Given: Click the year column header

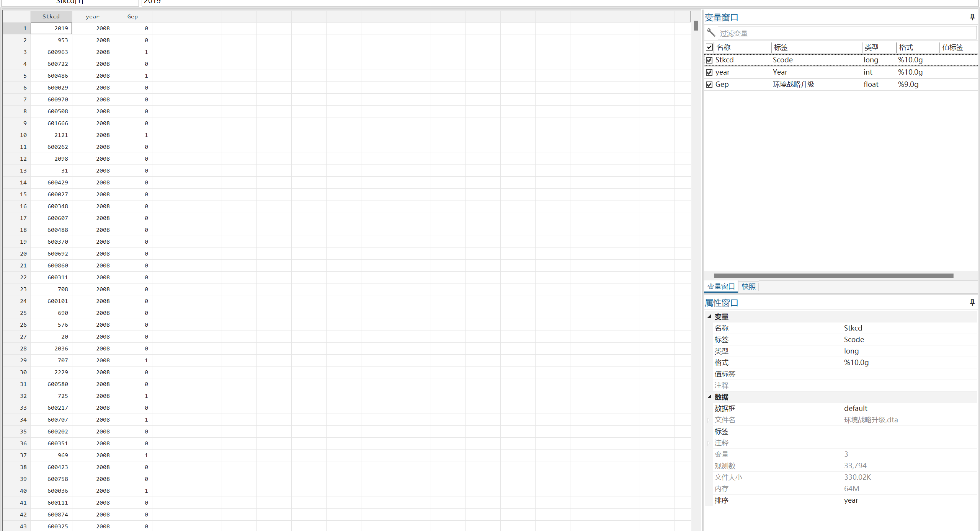Looking at the screenshot, I should click(x=93, y=16).
